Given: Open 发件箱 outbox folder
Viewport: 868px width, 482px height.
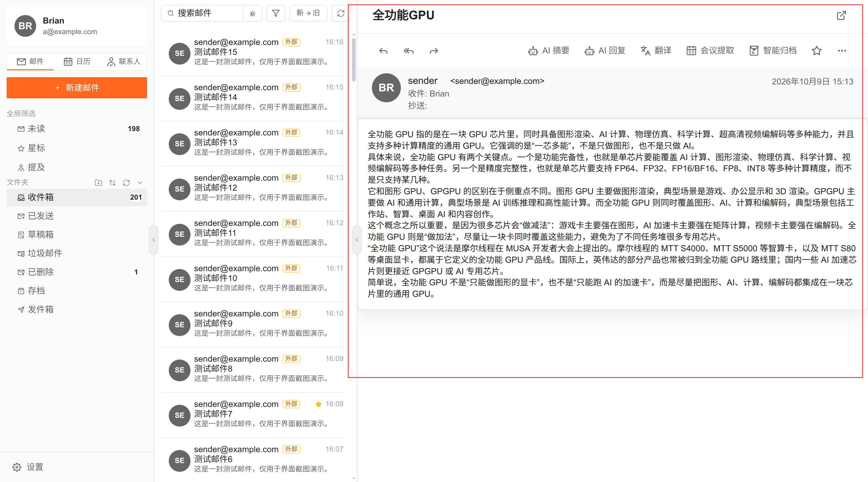Looking at the screenshot, I should click(x=77, y=310).
